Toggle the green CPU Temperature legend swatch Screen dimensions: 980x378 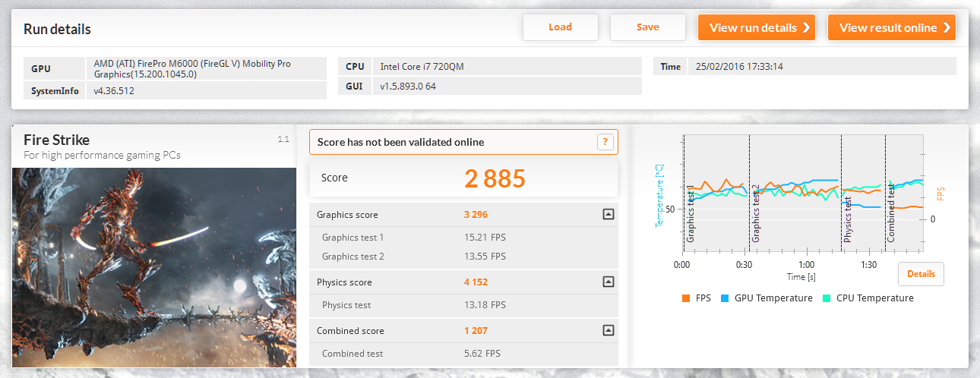[x=827, y=298]
